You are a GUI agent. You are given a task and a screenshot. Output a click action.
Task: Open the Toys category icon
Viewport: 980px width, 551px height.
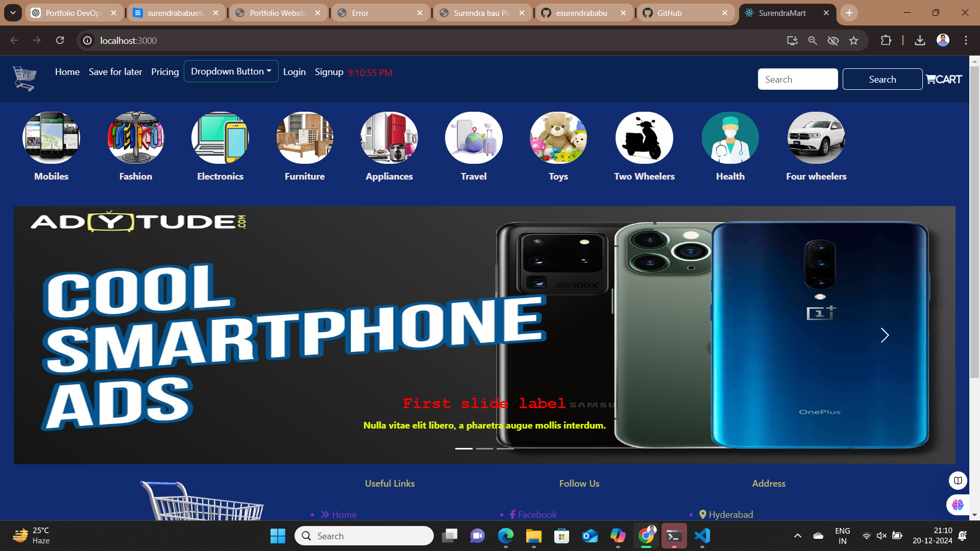pos(558,138)
